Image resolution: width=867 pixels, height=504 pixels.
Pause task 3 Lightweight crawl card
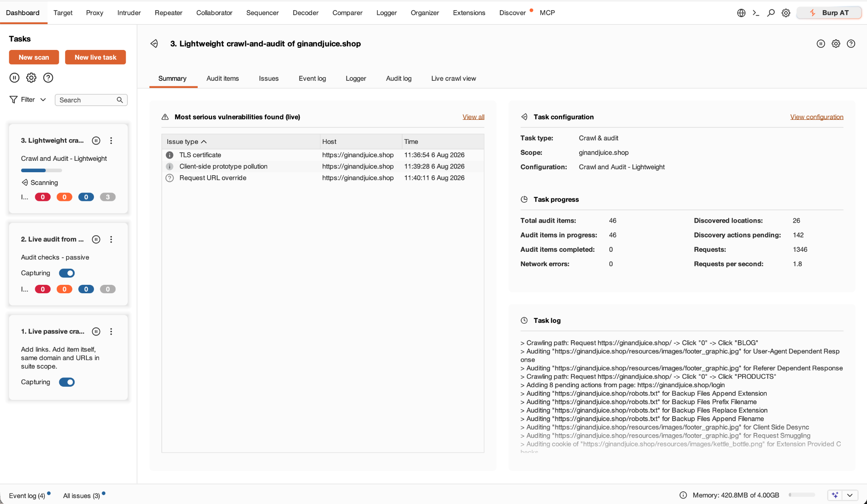(x=96, y=140)
